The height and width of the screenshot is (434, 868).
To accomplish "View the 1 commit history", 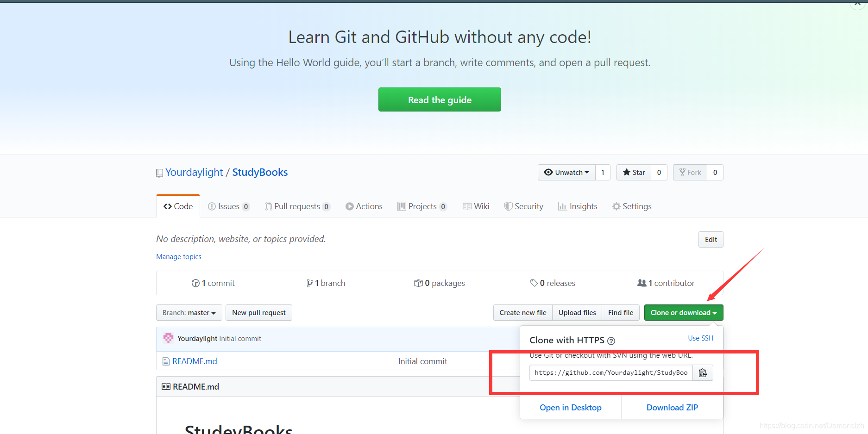I will pyautogui.click(x=213, y=283).
